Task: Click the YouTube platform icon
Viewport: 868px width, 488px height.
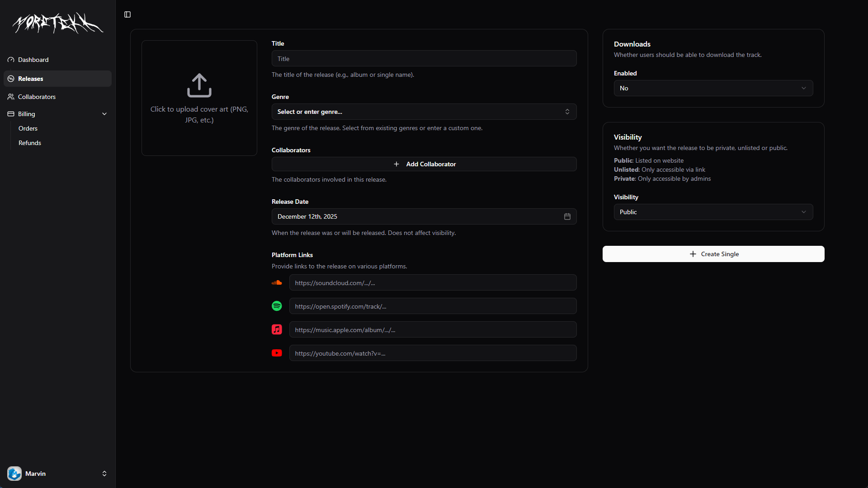Action: coord(277,353)
